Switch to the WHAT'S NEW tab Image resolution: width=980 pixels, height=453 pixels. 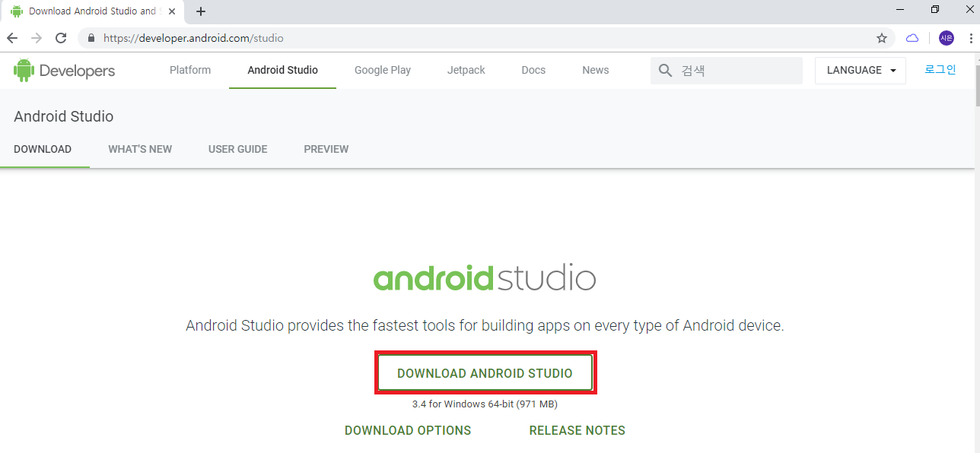[x=140, y=149]
